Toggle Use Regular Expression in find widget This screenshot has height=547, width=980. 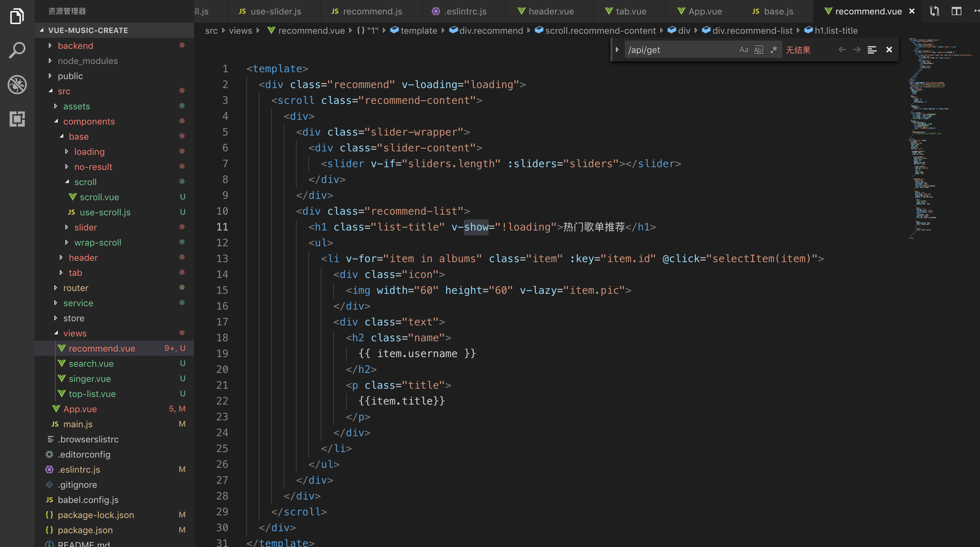774,50
